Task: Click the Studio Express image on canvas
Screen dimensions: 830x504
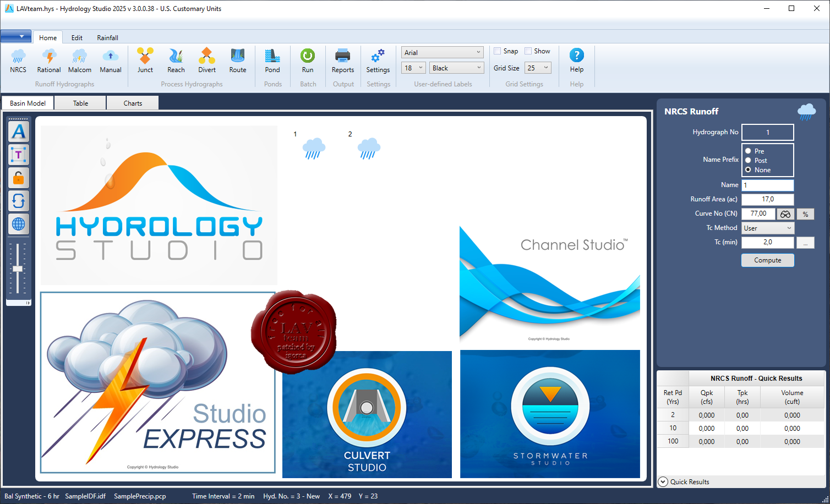Action: coord(158,382)
